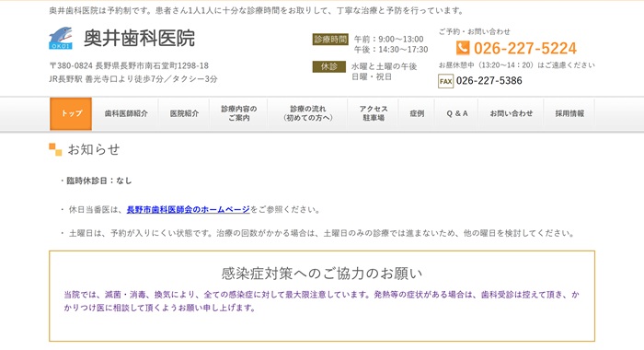The image size is (644, 350).
Task: Open the 医院紹介 menu item
Action: pos(184,114)
